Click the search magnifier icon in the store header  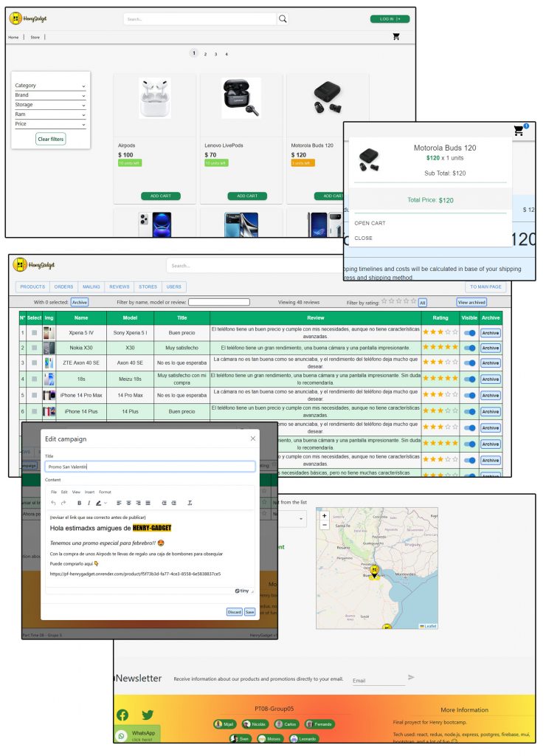click(283, 19)
